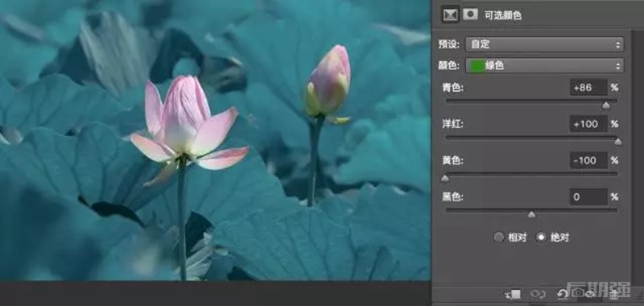Click the 洋红 value field showing +100
Screen dimensions: 644x306
(588, 124)
